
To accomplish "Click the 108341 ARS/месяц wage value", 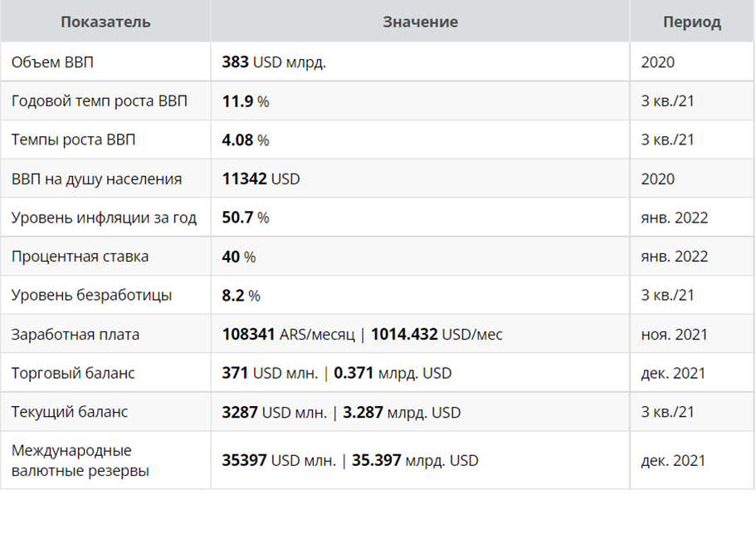I will [288, 335].
